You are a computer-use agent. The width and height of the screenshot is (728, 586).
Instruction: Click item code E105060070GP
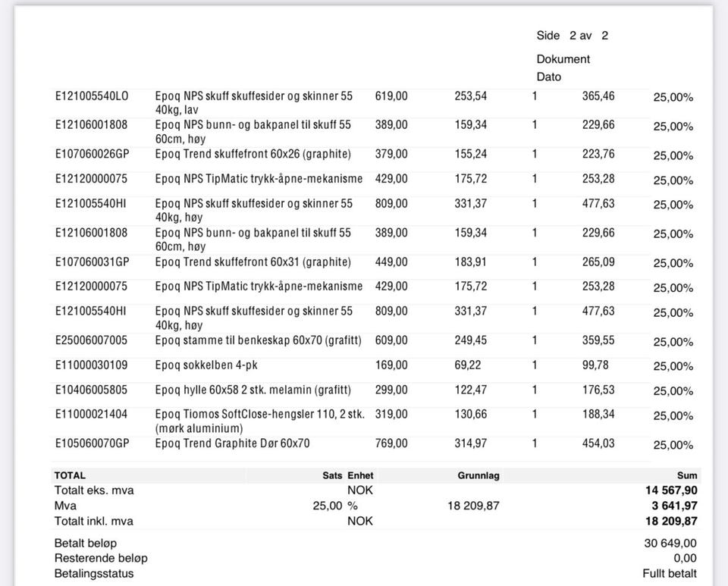pos(92,443)
